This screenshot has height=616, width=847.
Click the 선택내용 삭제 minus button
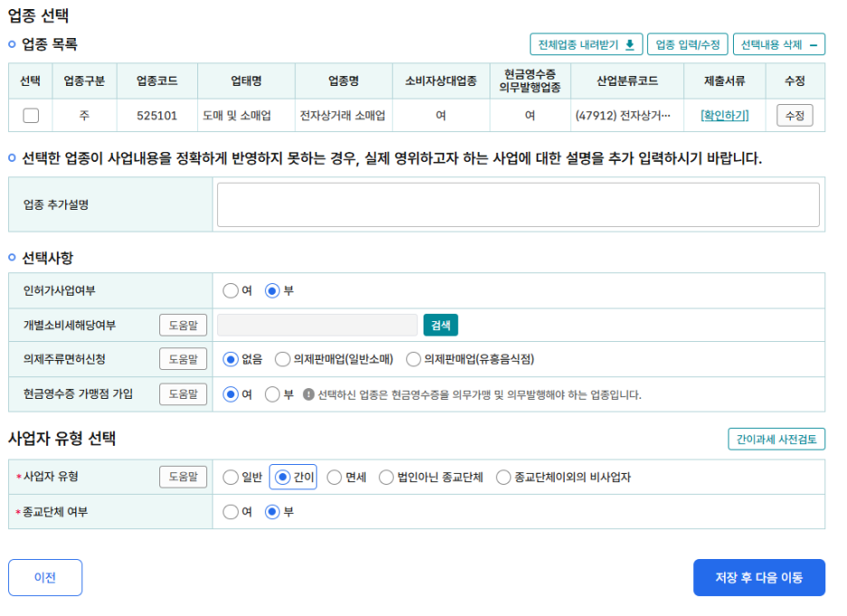pyautogui.click(x=778, y=44)
